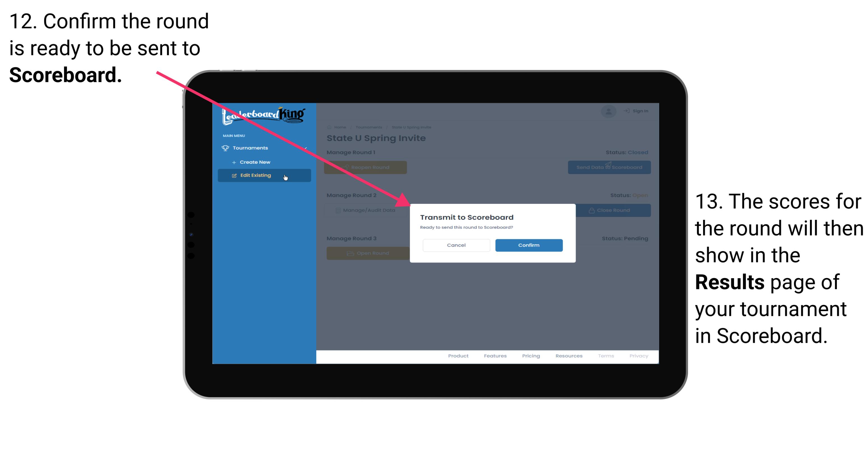868x467 pixels.
Task: Click the Tournaments breadcrumb link
Action: tap(369, 128)
